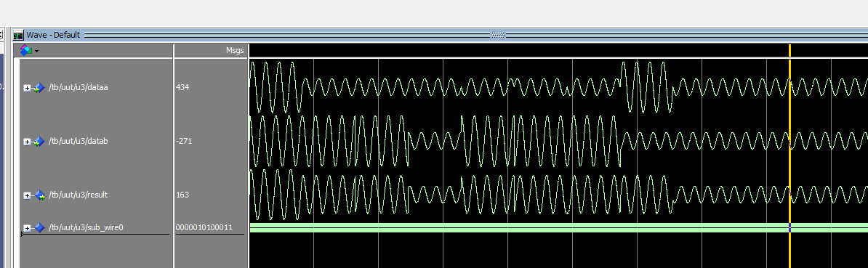This screenshot has width=868, height=268.
Task: Expand the /tb/uut/u3/dataa bus
Action: (27, 88)
